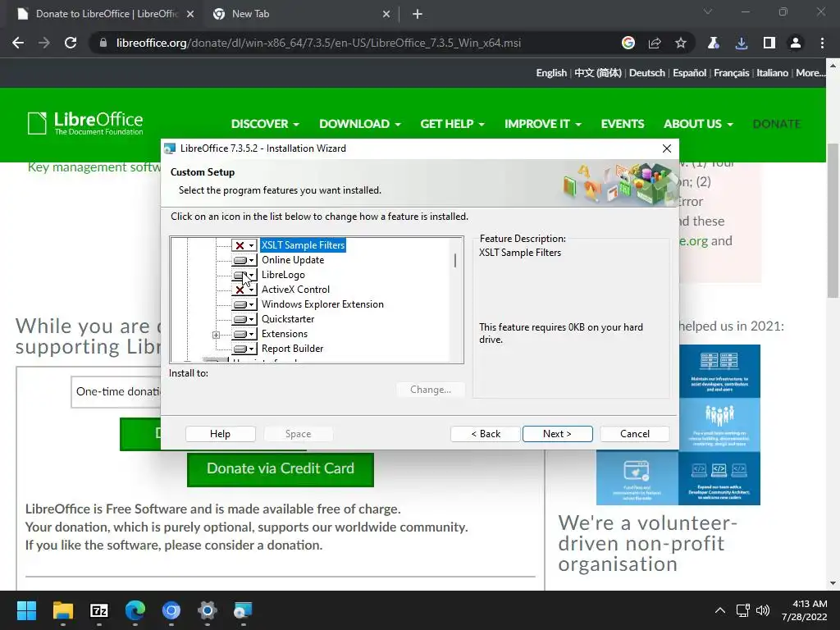840x630 pixels.
Task: Switch site language to Deutsch
Action: tap(646, 73)
